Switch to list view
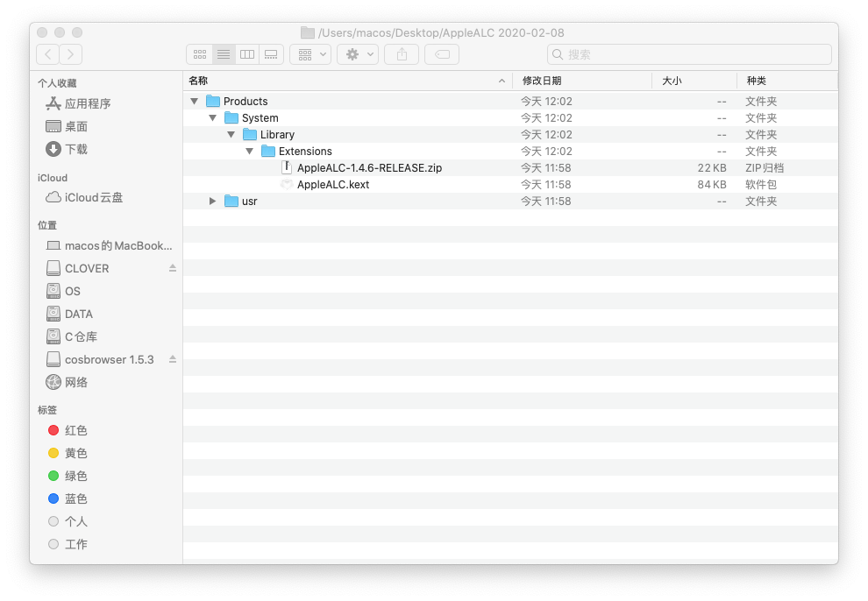The width and height of the screenshot is (868, 601). 224,54
